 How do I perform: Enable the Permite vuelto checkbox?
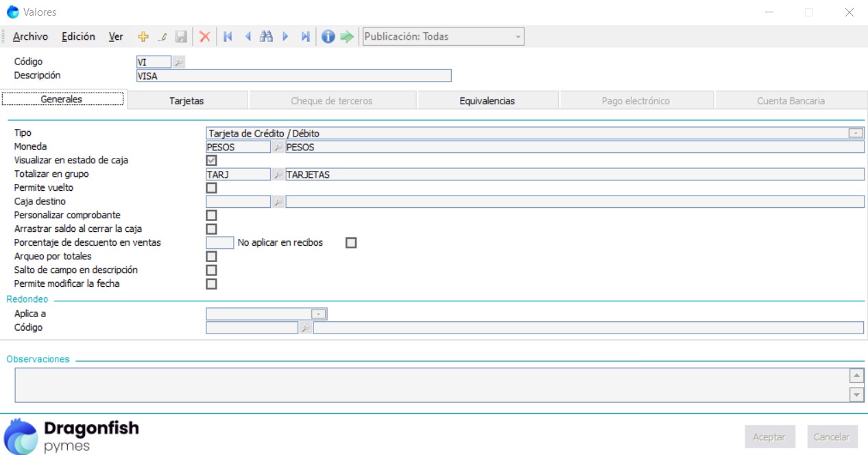pos(212,188)
